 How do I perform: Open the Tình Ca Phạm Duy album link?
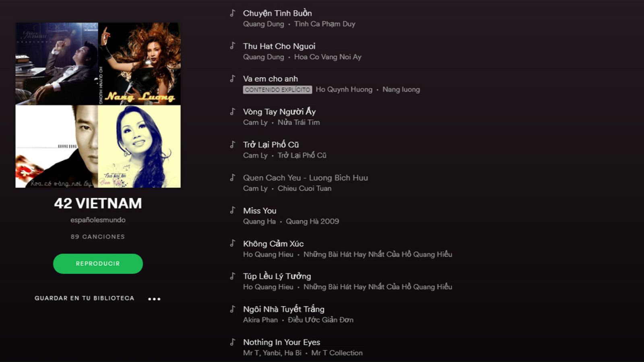[325, 24]
